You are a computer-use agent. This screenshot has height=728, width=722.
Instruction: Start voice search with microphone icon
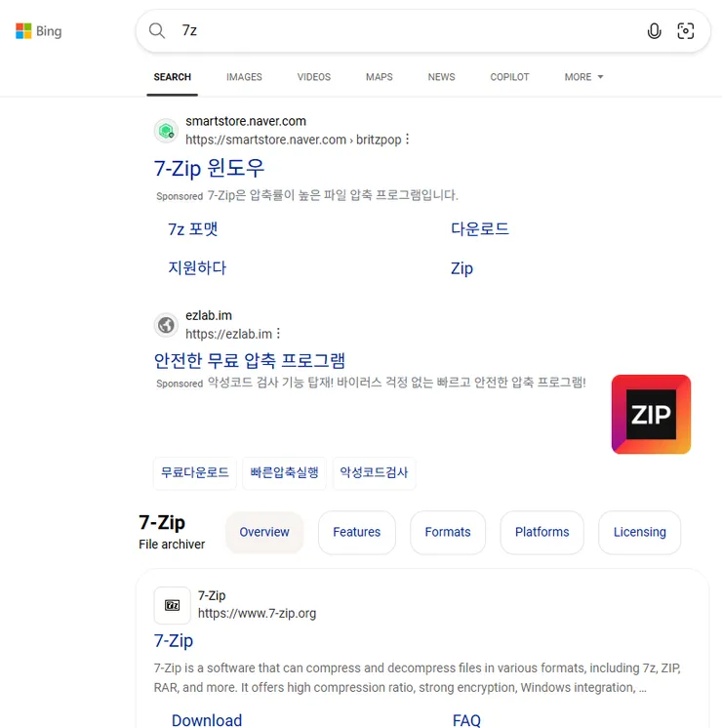click(654, 31)
